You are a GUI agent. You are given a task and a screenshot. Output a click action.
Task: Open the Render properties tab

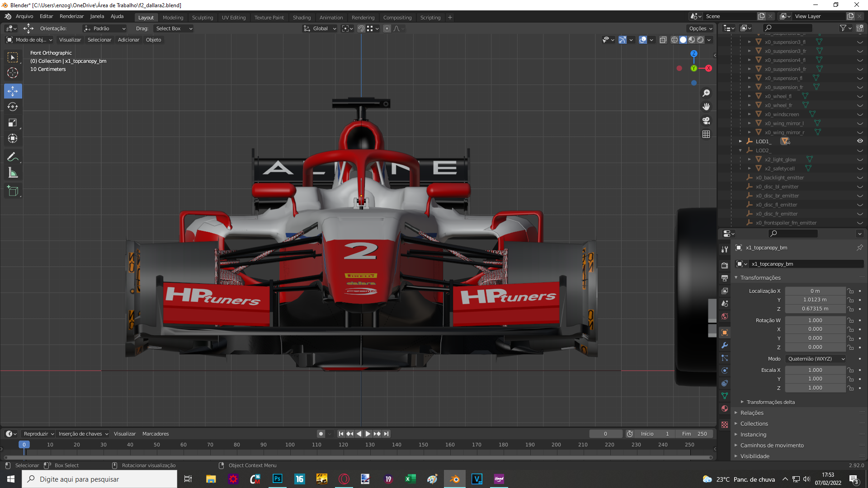pos(725,265)
